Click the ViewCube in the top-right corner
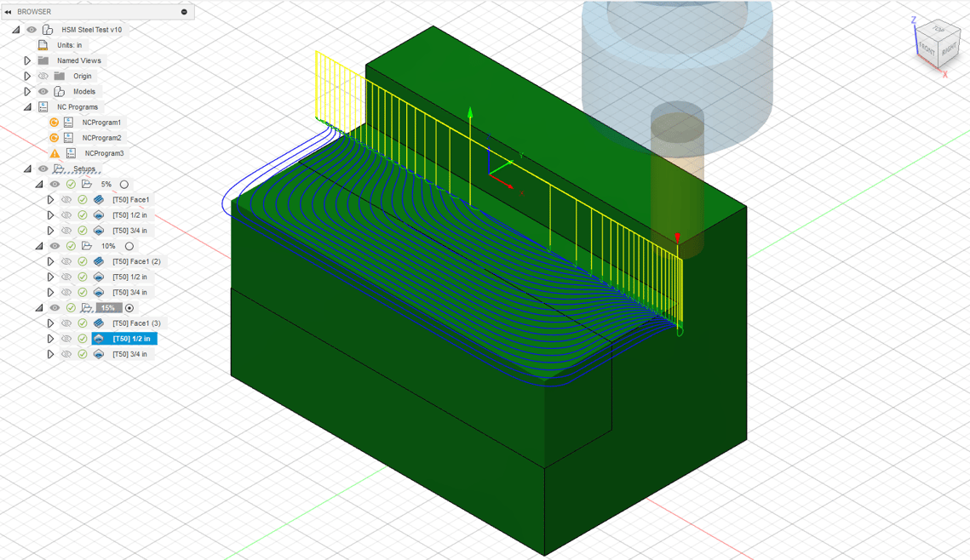The height and width of the screenshot is (560, 970). click(x=937, y=46)
